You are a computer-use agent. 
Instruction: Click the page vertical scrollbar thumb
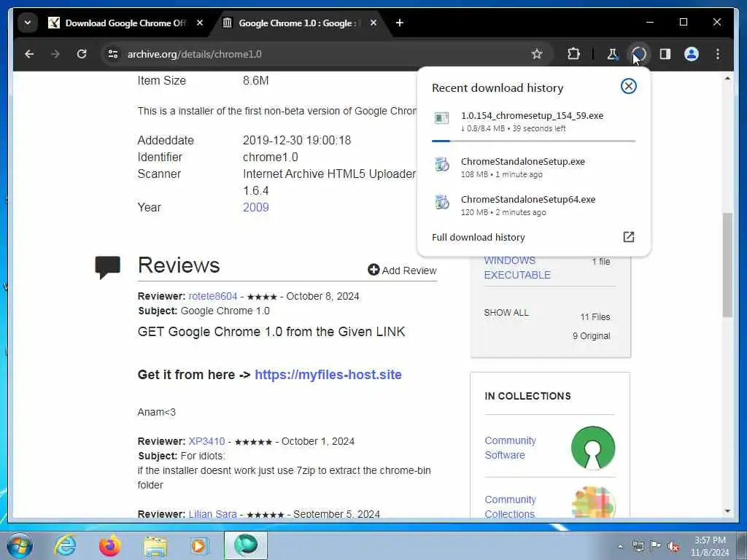[x=727, y=265]
